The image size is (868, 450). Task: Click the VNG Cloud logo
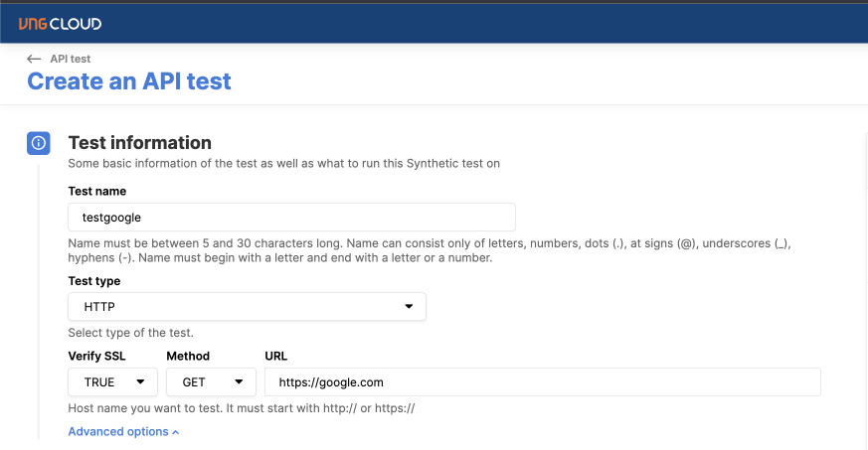(x=60, y=23)
